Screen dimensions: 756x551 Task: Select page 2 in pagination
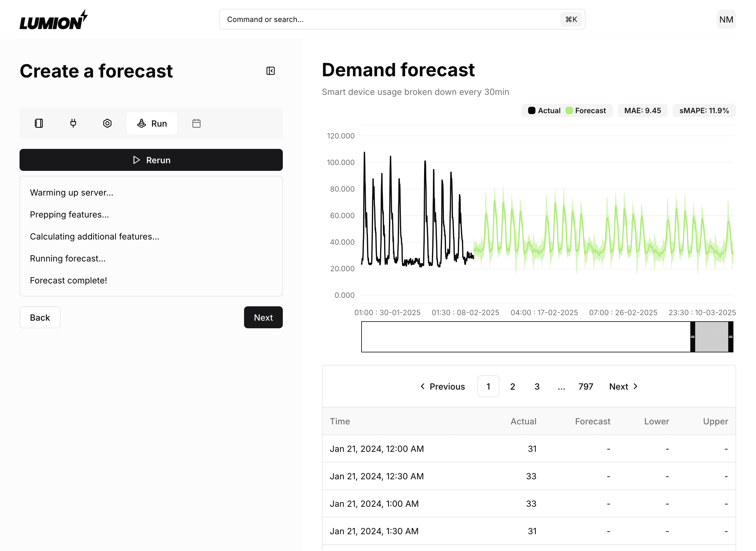coord(513,387)
